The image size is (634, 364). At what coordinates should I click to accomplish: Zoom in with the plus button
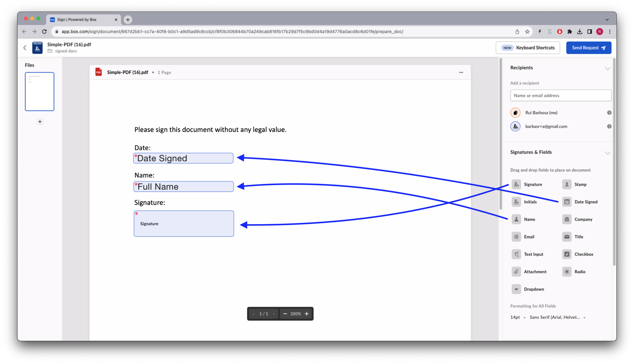coord(307,314)
